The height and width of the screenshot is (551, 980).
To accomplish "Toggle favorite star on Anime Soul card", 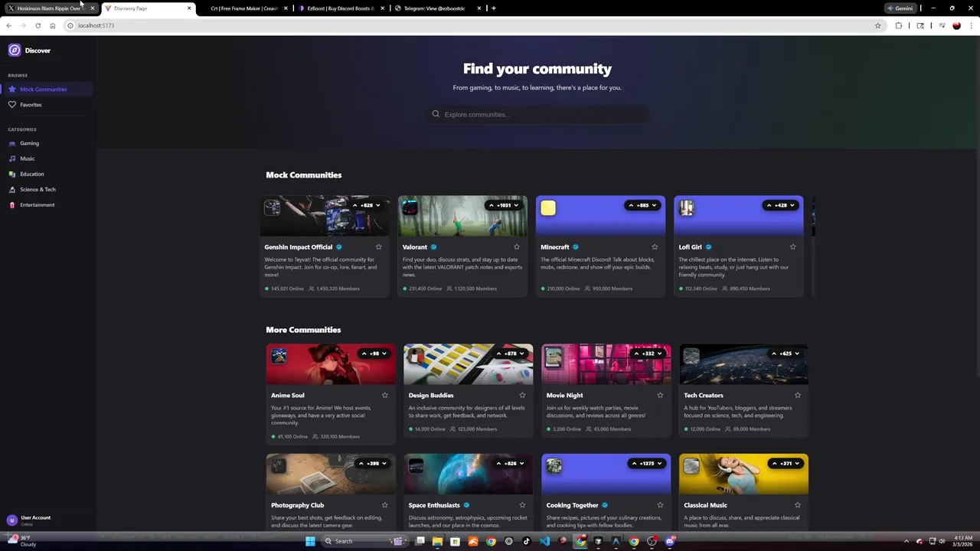I will (x=385, y=396).
